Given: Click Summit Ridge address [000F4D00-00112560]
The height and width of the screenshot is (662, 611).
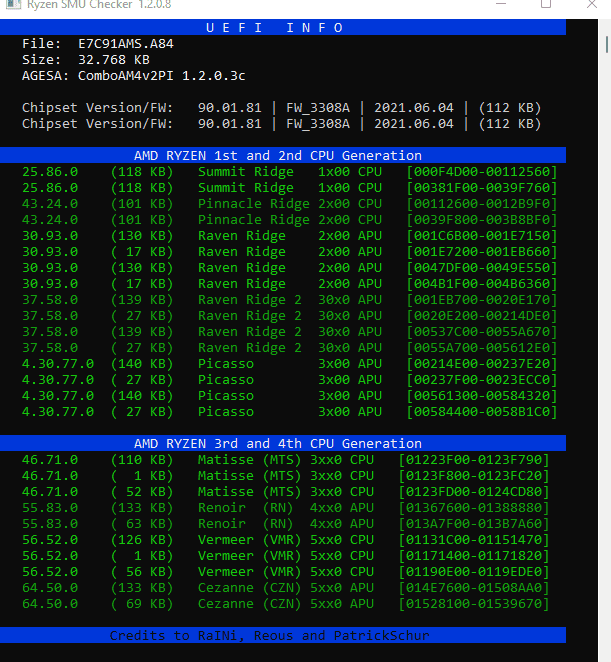Looking at the screenshot, I should coord(482,171).
